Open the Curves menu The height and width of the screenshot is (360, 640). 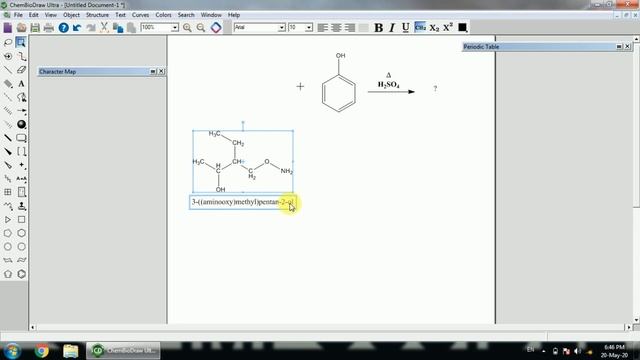coord(140,15)
